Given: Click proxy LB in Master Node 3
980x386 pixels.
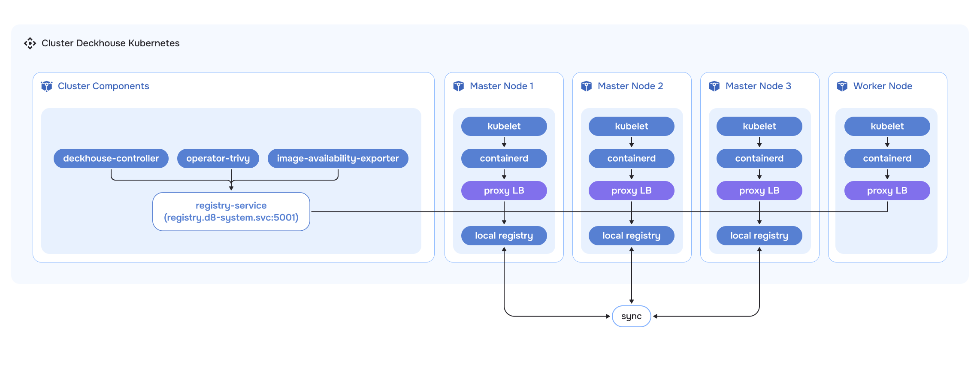Looking at the screenshot, I should click(x=759, y=191).
